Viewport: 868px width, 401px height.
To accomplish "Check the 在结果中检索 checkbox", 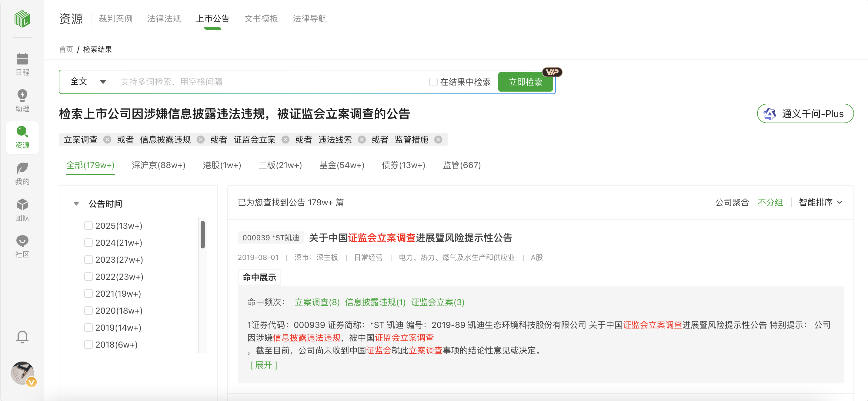I will (433, 82).
